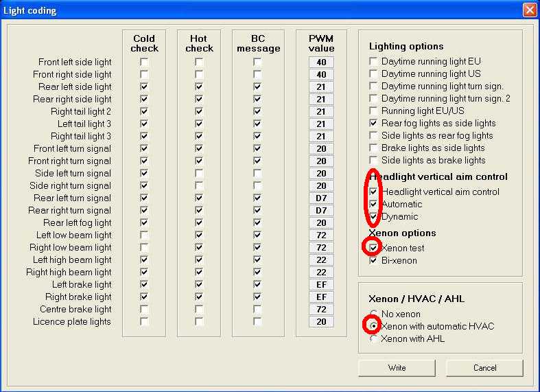Disable BC message for Right high beam light
This screenshot has height=392, width=540.
[x=257, y=272]
